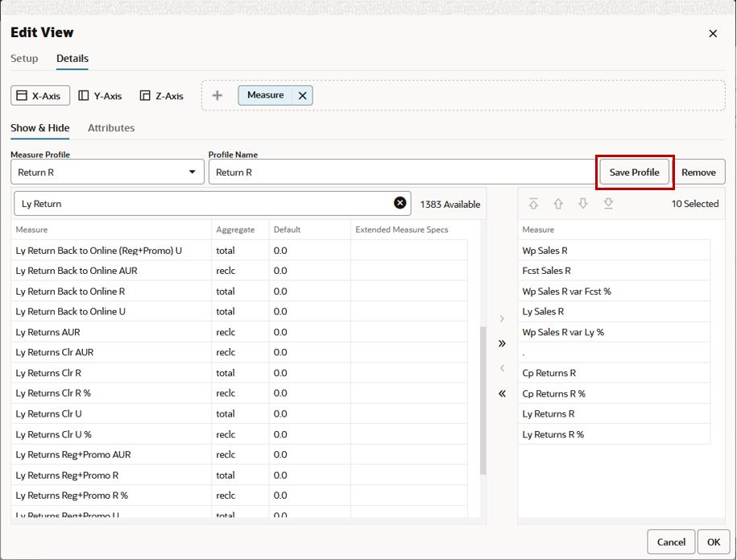Remove the Measure chip with X
The height and width of the screenshot is (560, 737).
pyautogui.click(x=302, y=95)
